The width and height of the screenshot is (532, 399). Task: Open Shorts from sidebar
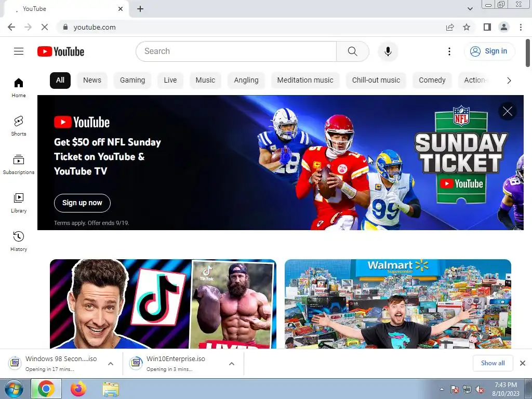point(19,126)
